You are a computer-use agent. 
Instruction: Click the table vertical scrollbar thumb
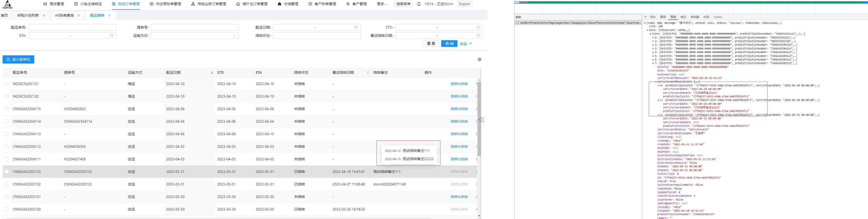479,118
